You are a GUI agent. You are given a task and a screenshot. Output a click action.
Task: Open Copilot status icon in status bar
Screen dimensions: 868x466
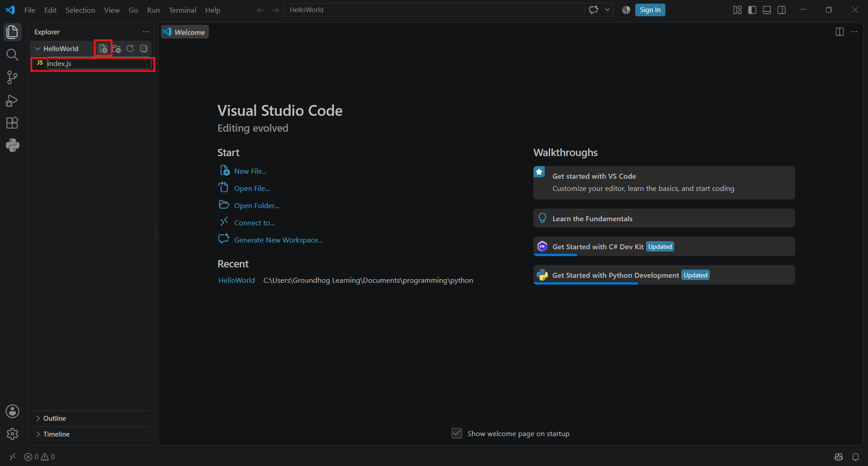pos(839,457)
